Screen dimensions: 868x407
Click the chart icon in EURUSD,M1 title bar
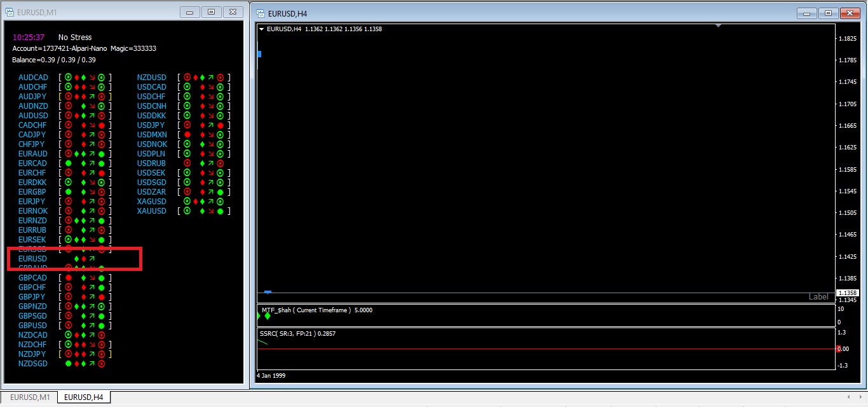coord(10,12)
